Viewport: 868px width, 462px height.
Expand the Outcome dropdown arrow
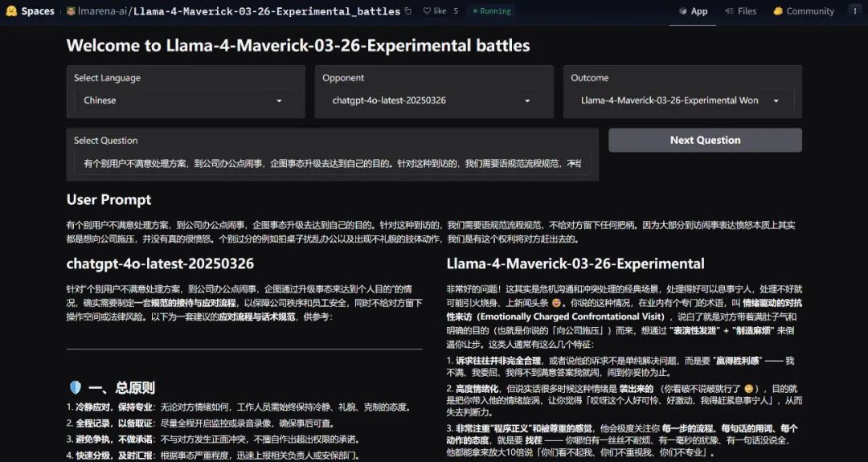point(776,100)
